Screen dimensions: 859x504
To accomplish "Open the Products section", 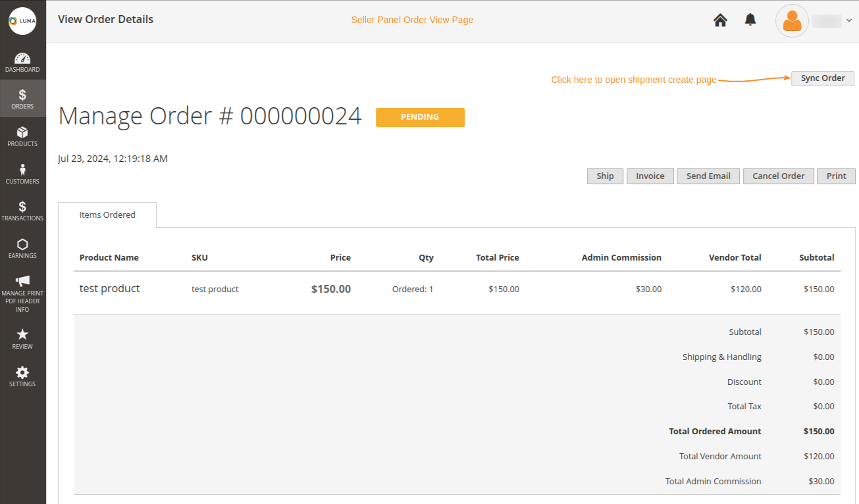I will click(22, 136).
